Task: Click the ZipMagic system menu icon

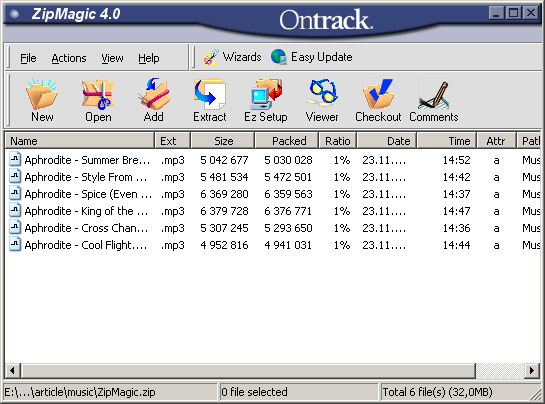Action: click(14, 14)
